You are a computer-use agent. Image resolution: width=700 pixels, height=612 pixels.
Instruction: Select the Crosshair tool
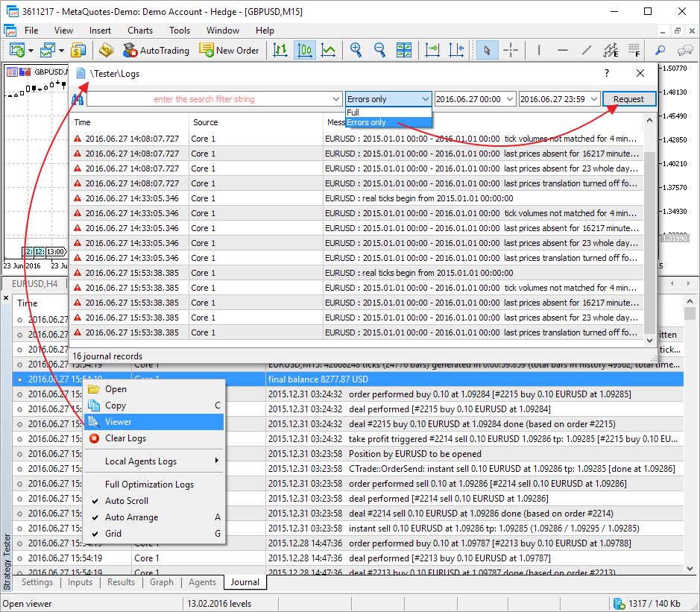coord(510,50)
